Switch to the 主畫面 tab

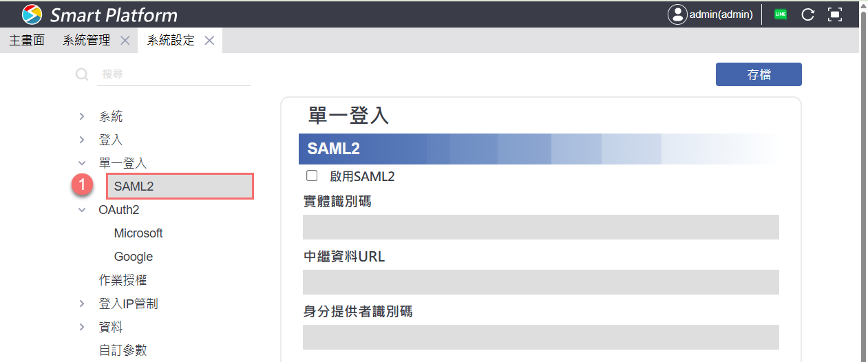(27, 41)
